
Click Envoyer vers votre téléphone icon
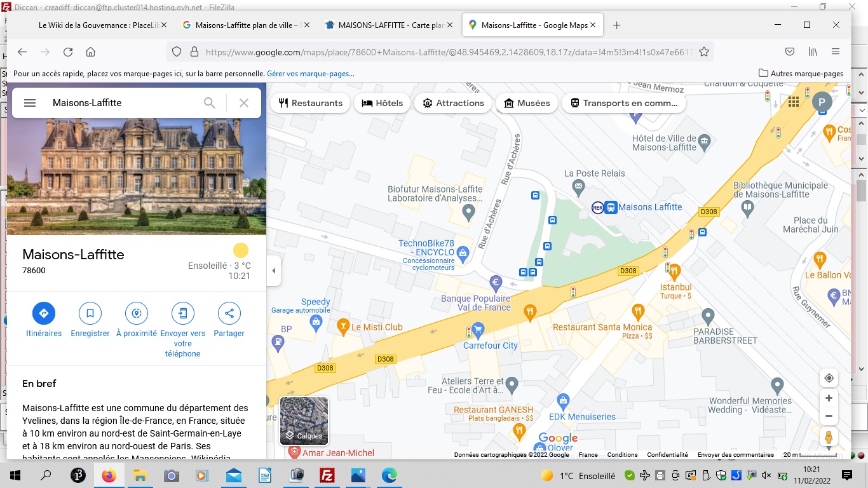183,313
